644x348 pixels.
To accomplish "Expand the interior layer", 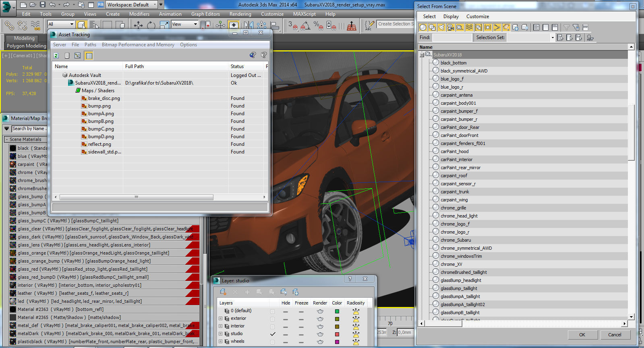I will [220, 326].
